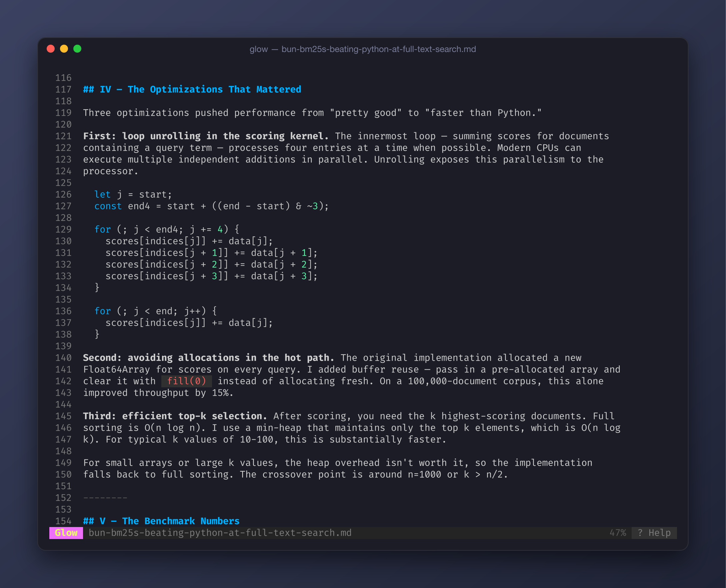Click the green maximize window button

click(77, 49)
